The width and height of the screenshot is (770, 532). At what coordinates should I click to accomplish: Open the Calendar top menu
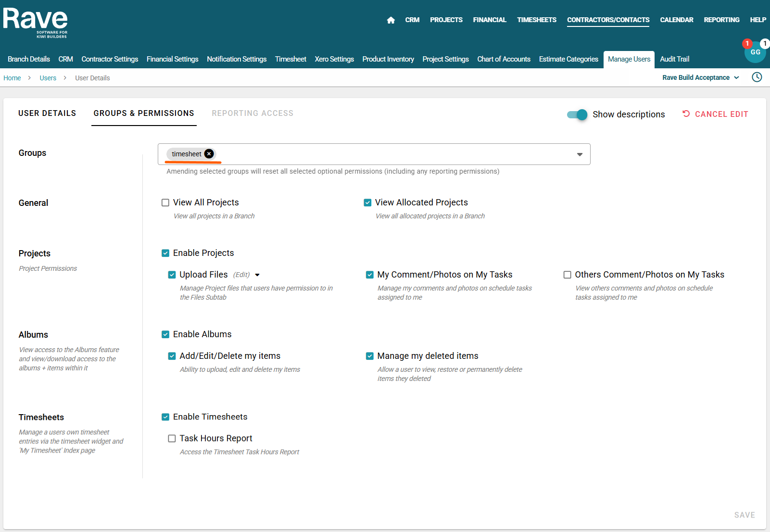[676, 20]
